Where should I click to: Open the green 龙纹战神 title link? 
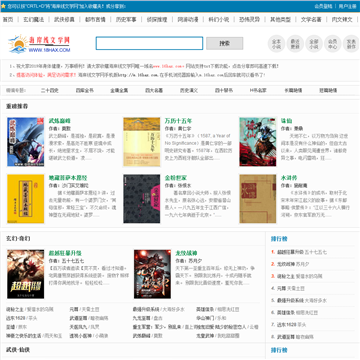[186, 253]
